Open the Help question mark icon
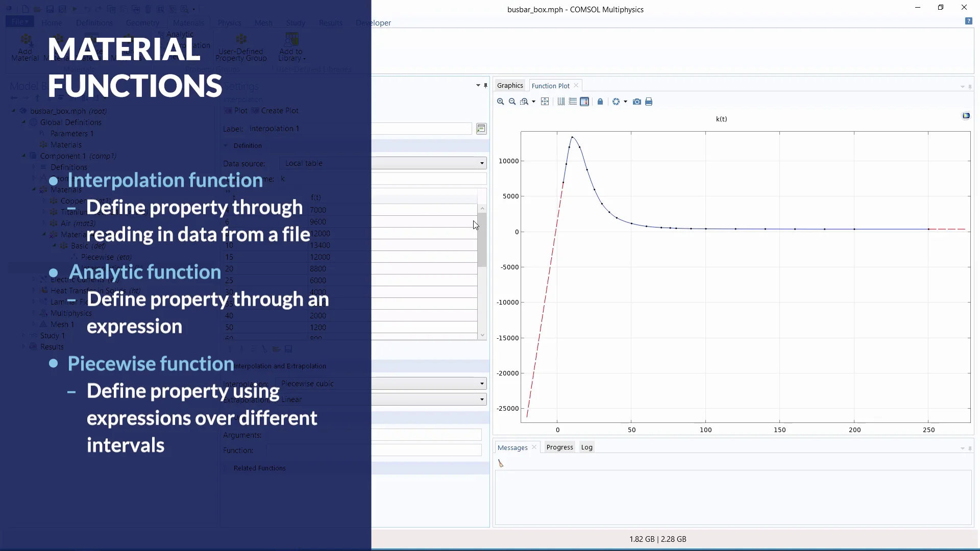Viewport: 980px width, 551px height. click(968, 21)
